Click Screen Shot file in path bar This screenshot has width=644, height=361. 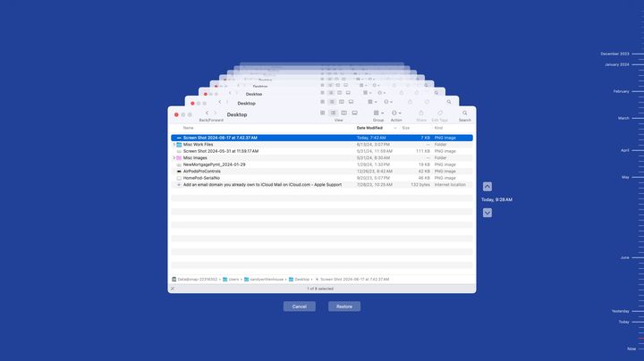tap(352, 280)
